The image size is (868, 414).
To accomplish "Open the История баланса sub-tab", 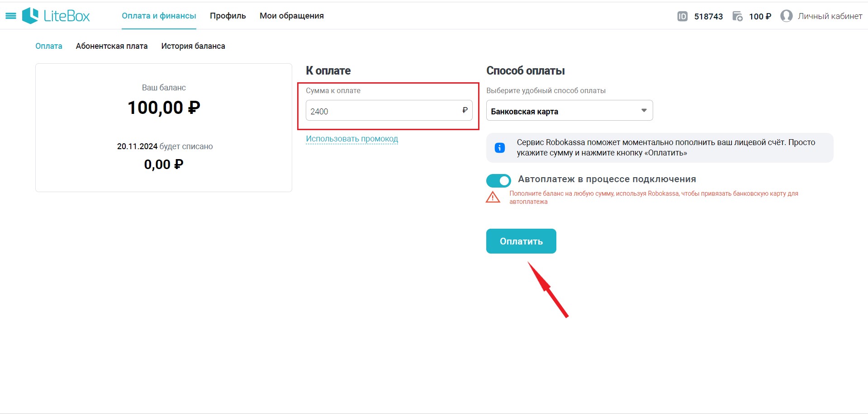I will tap(193, 46).
